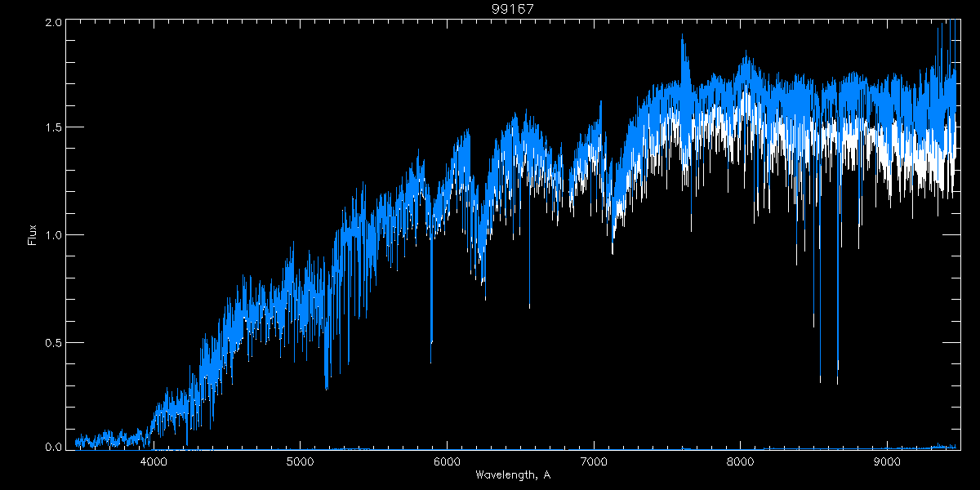Screen dimensions: 980x490
Task: Click bottom of deep absorption line near 8550 Å
Action: [820, 381]
